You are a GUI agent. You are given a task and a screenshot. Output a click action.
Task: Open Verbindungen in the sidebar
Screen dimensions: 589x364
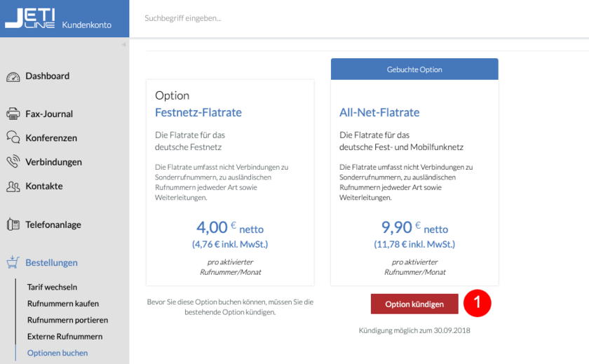(x=54, y=162)
